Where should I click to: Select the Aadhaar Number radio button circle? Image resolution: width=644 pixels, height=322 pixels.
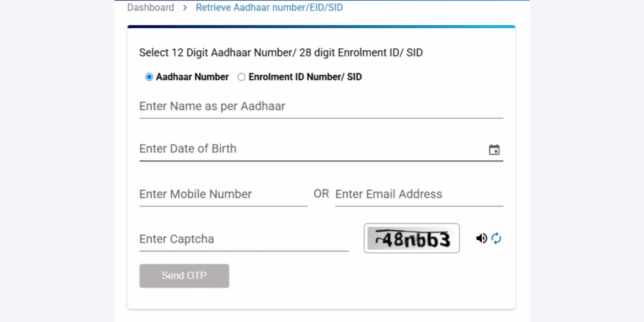tap(149, 77)
